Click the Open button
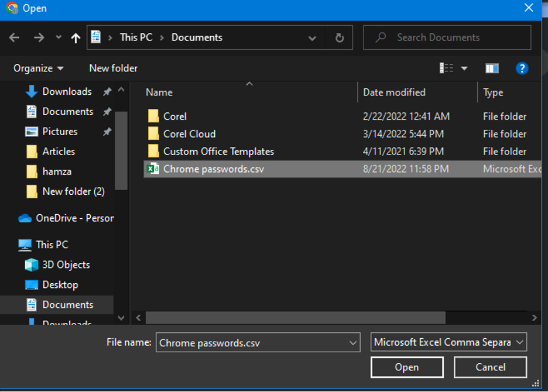Viewport: 548px width, 392px height. click(407, 367)
